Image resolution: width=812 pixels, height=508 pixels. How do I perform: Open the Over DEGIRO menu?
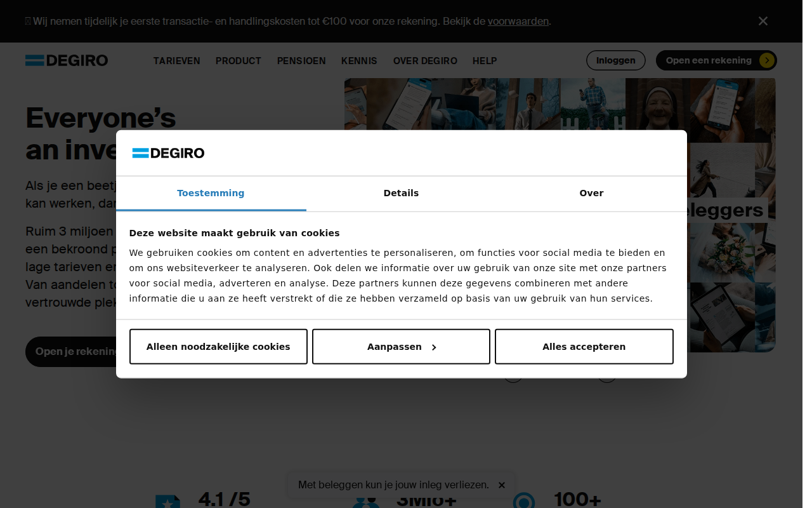425,61
